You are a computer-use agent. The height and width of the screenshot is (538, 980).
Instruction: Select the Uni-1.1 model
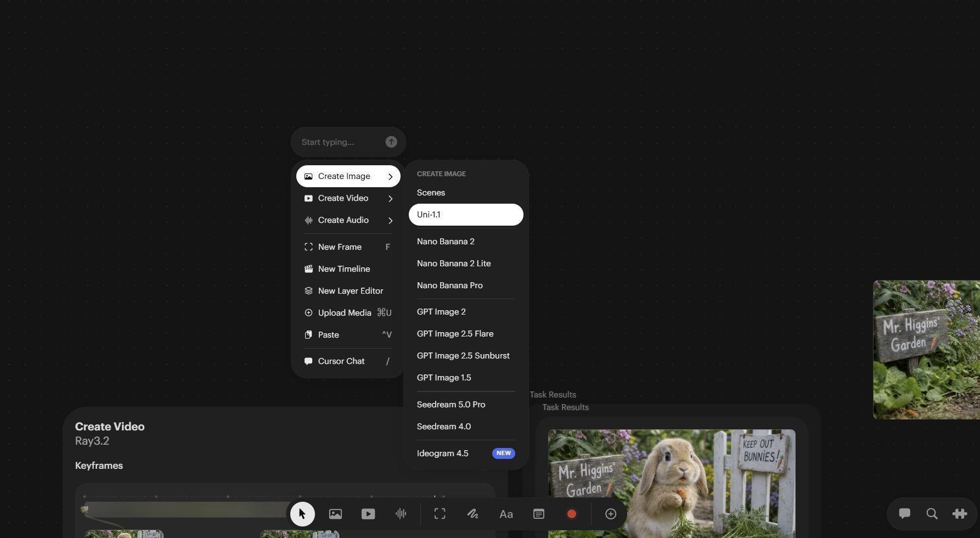(x=466, y=215)
